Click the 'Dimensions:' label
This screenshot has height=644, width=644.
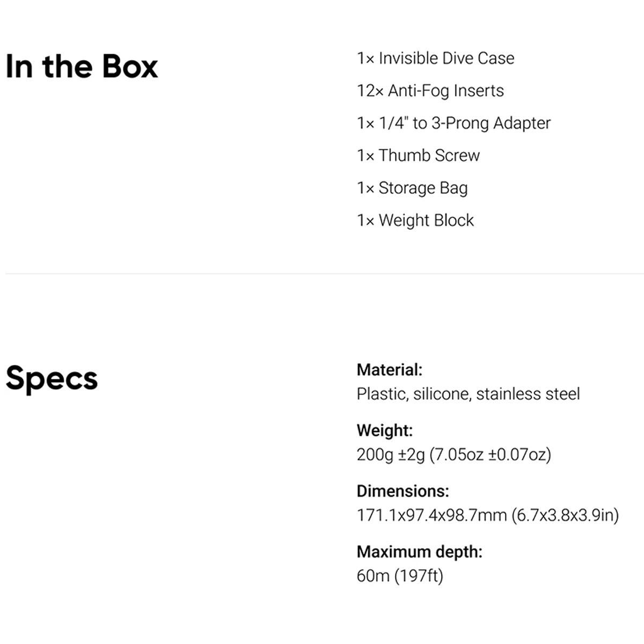click(x=403, y=491)
